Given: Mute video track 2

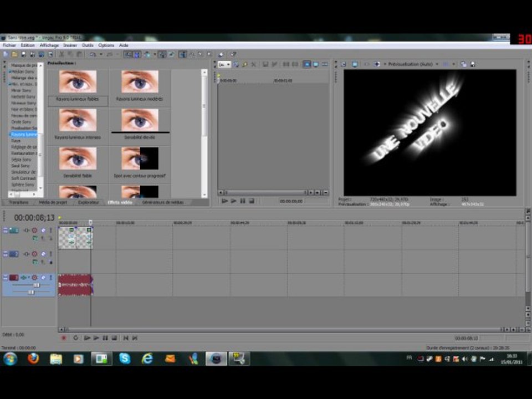Looking at the screenshot, I should [43, 254].
